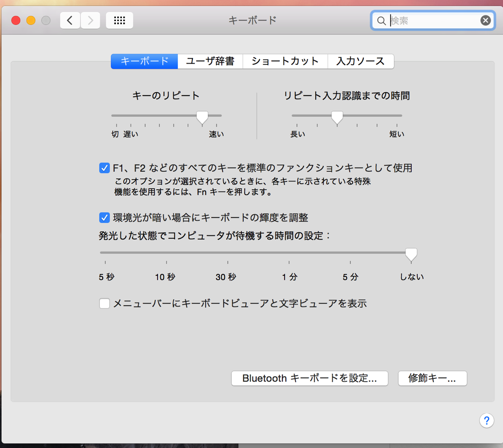The image size is (503, 448).
Task: Click the 長い label under repeat delay
Action: pyautogui.click(x=298, y=134)
